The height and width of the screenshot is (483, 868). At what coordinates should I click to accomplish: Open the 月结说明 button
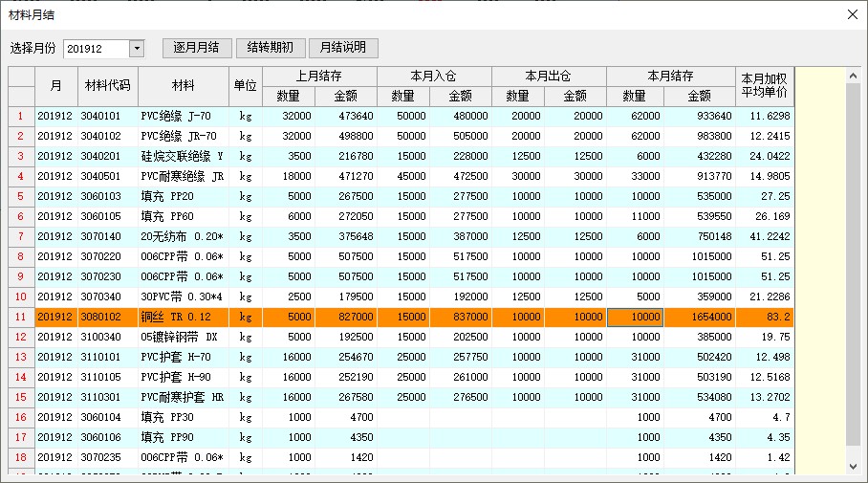tap(343, 48)
